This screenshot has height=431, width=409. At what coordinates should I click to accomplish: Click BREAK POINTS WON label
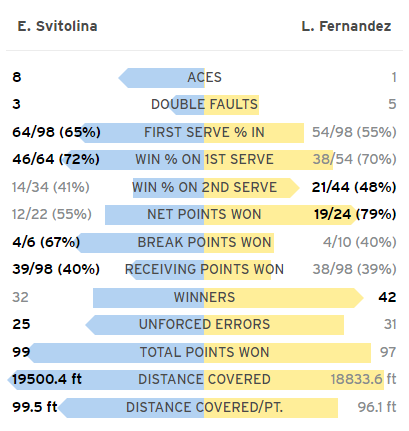(204, 242)
